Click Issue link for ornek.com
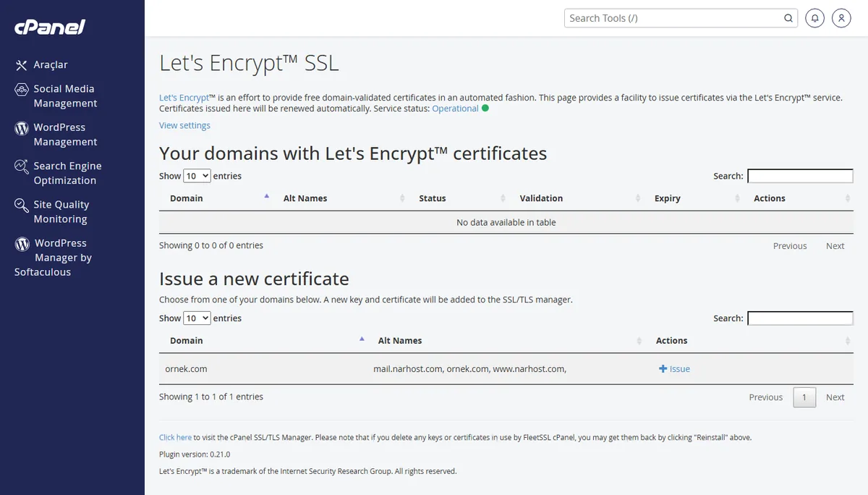The height and width of the screenshot is (495, 868). (680, 369)
